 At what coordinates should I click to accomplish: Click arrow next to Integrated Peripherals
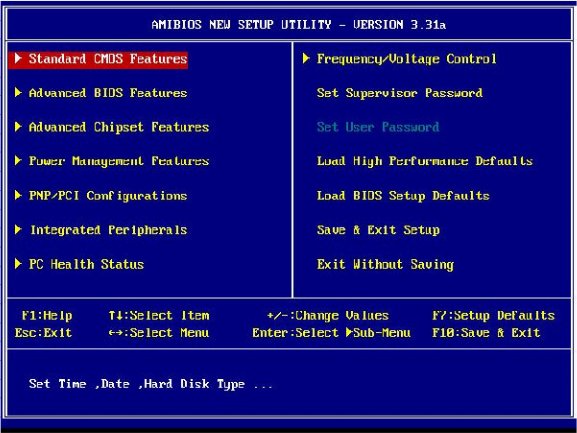(x=18, y=229)
